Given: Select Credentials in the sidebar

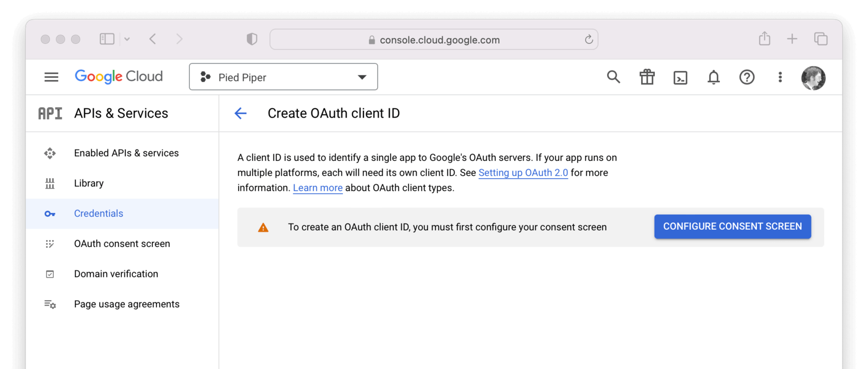Looking at the screenshot, I should pos(123,213).
